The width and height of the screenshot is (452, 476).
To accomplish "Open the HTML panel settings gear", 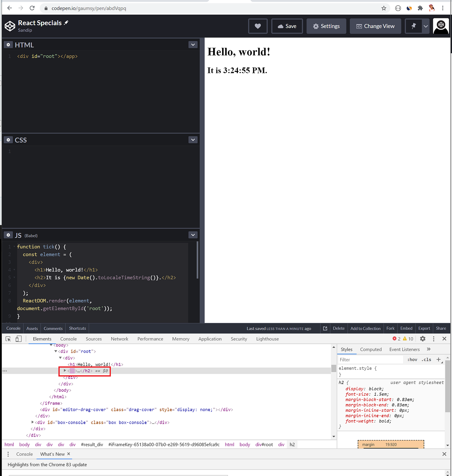I will (8, 45).
